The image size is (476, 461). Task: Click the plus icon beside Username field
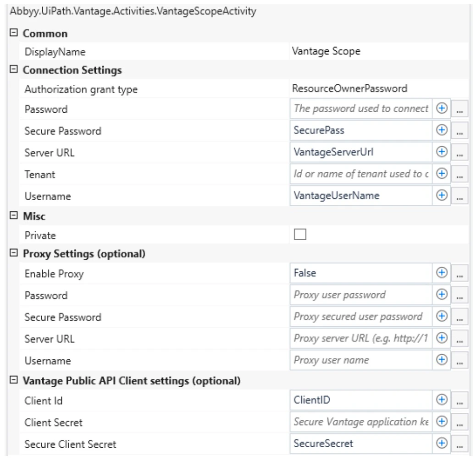[x=441, y=196]
